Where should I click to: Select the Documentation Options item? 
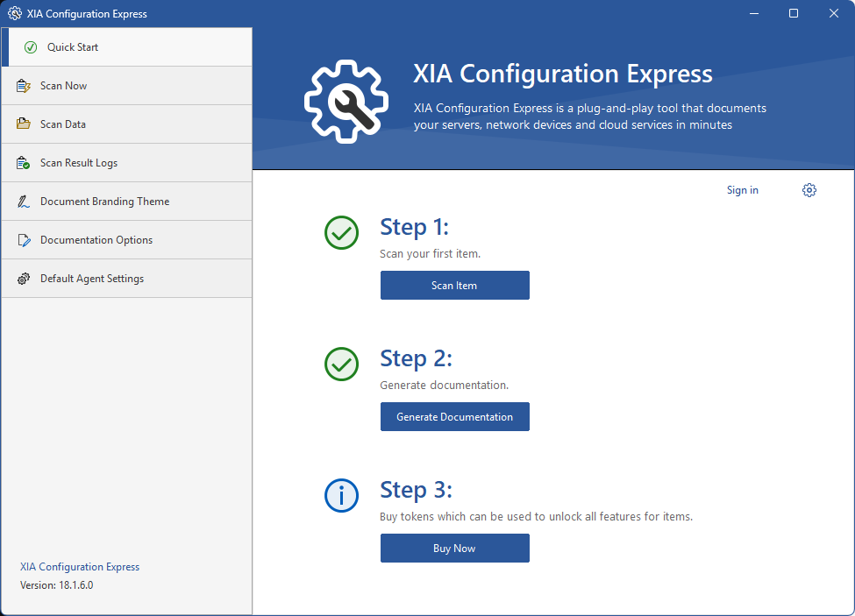point(127,240)
